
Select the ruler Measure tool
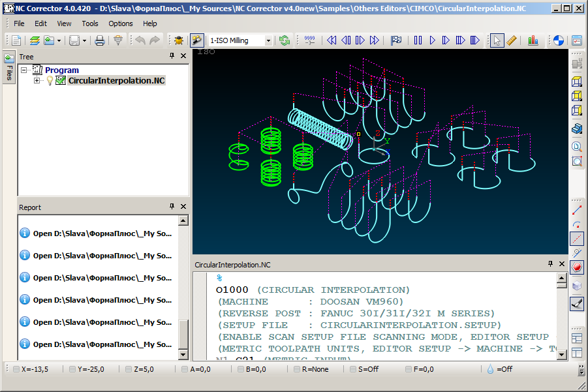coord(512,40)
